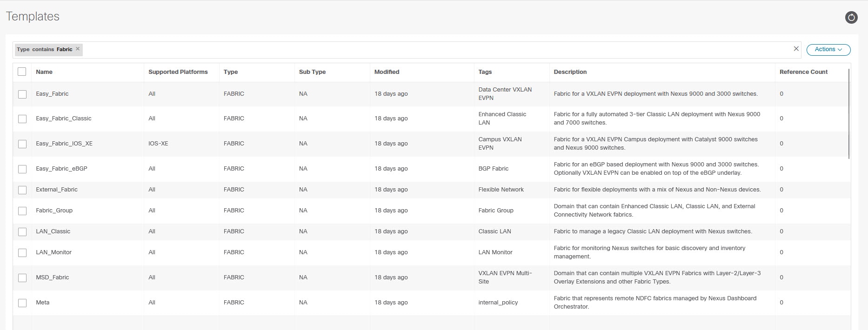Select the Easy_Fabric template name
868x330 pixels.
(52, 94)
